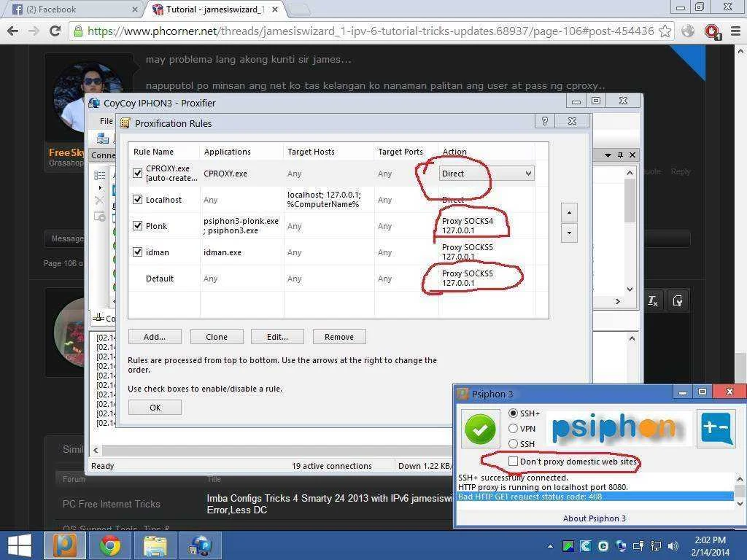
Task: Bookmark this page with star icon
Action: pyautogui.click(x=665, y=31)
